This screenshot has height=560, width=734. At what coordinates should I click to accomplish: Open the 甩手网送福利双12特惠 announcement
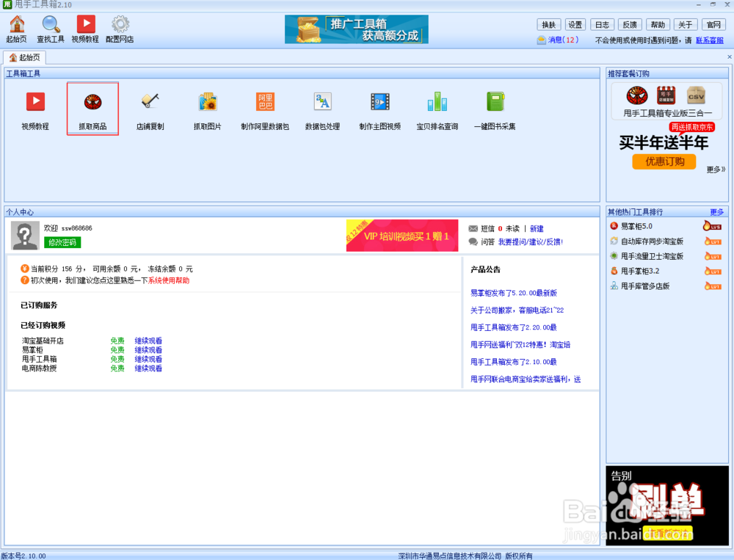point(520,345)
